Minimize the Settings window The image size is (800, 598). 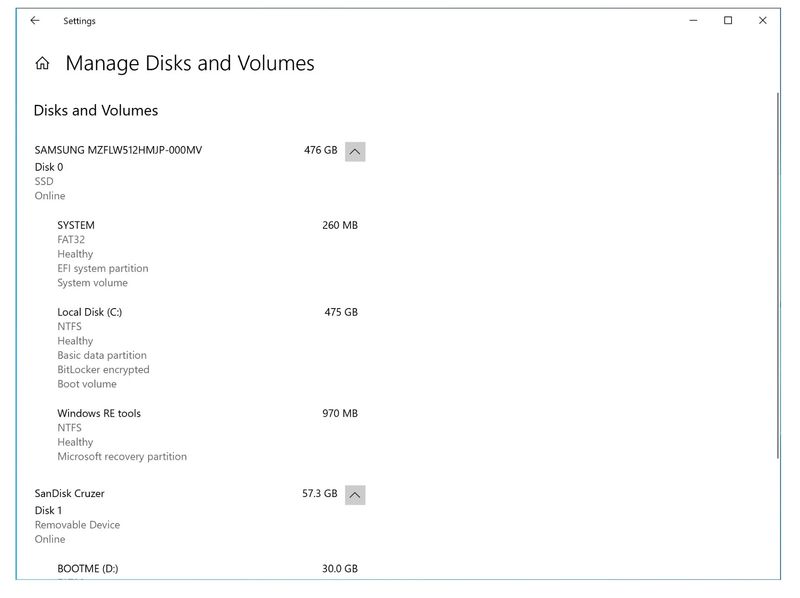point(693,20)
